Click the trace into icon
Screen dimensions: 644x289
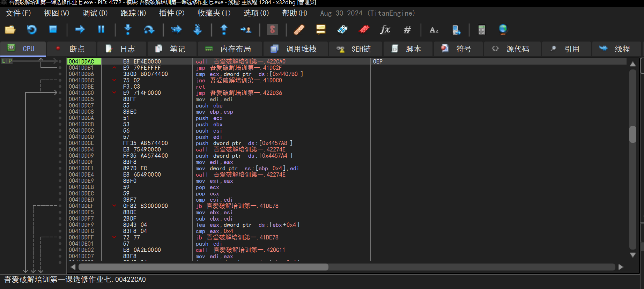coord(176,30)
